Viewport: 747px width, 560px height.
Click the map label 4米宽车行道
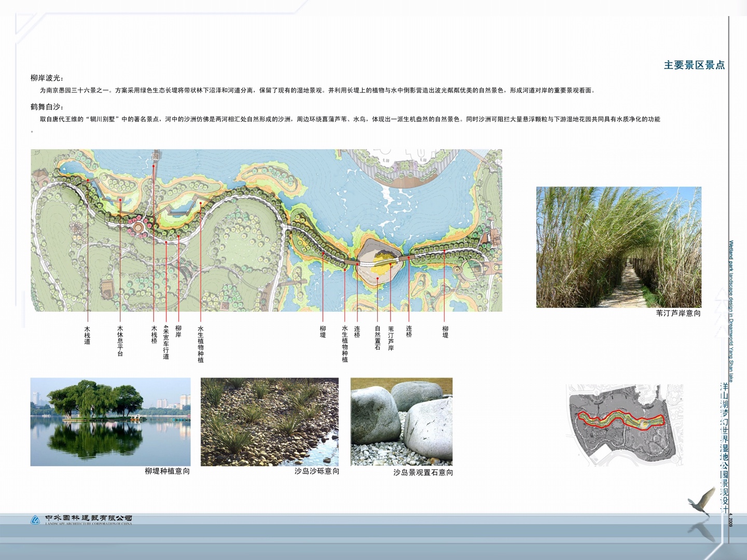click(166, 342)
